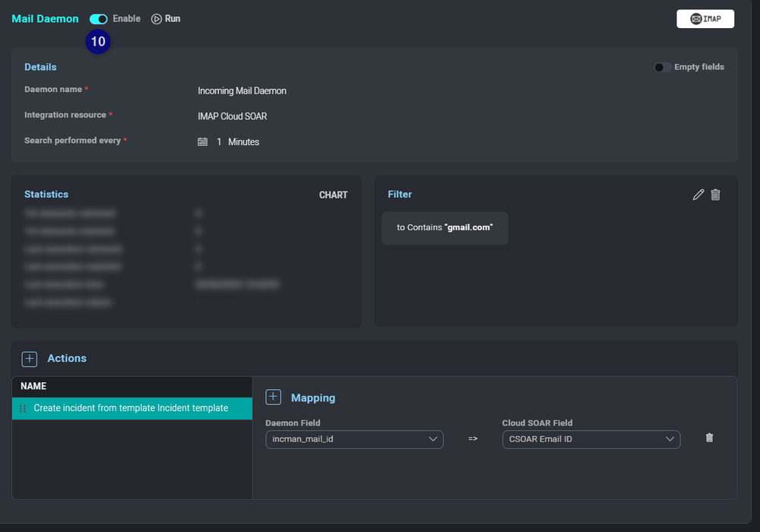The width and height of the screenshot is (760, 532).
Task: Click the calendar icon beside 1 Minutes
Action: tap(202, 142)
